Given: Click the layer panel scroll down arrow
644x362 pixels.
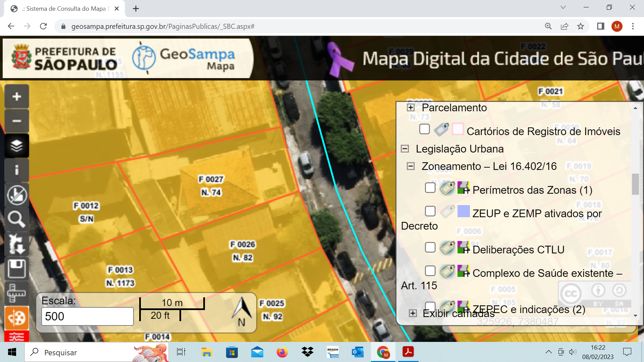Looking at the screenshot, I should [635, 316].
